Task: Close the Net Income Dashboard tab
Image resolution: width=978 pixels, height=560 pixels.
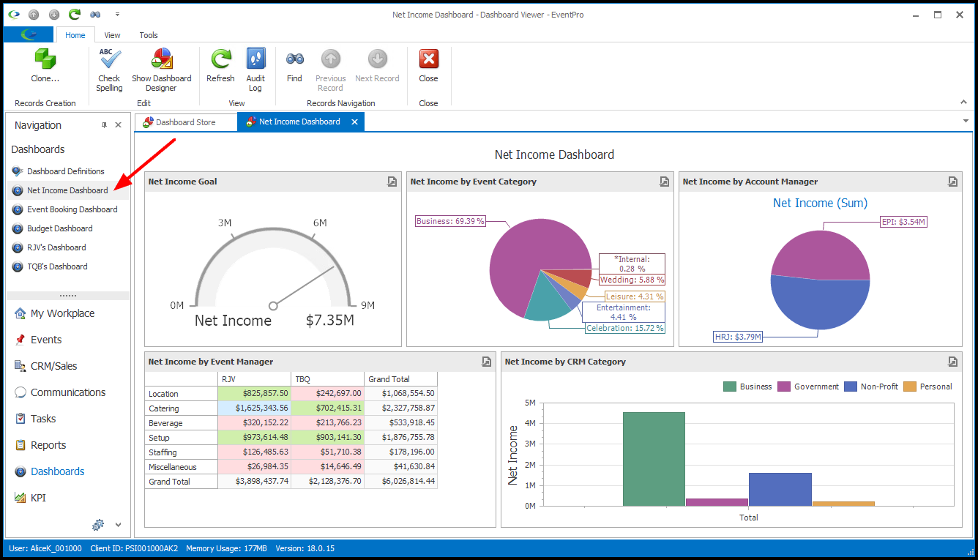Action: (x=354, y=122)
